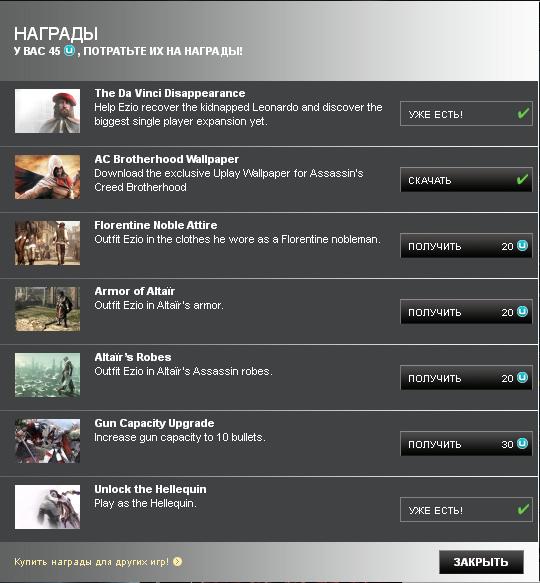Screen dimensions: 540x583
Task: Select the AC Brotherhood Wallpaper thumbnail
Action: pyautogui.click(x=47, y=177)
